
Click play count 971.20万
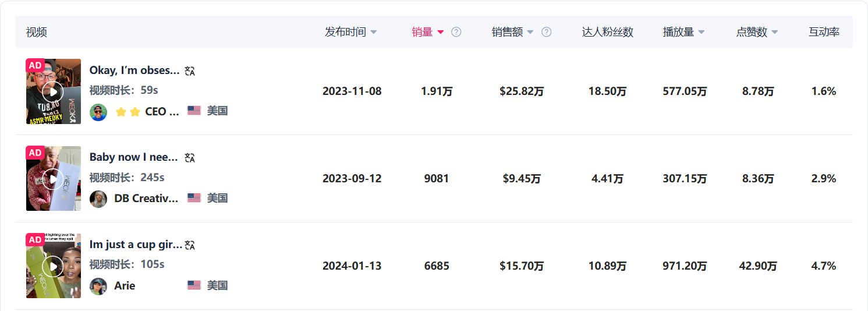[685, 266]
